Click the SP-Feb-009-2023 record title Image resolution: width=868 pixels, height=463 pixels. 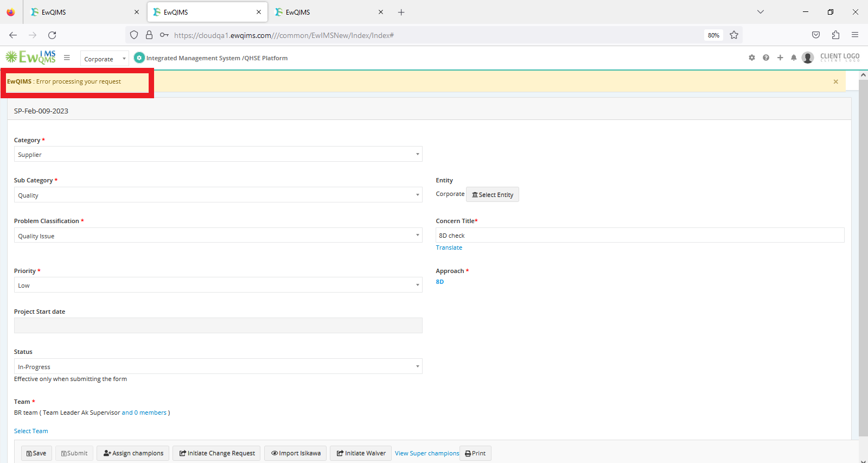[x=41, y=111]
